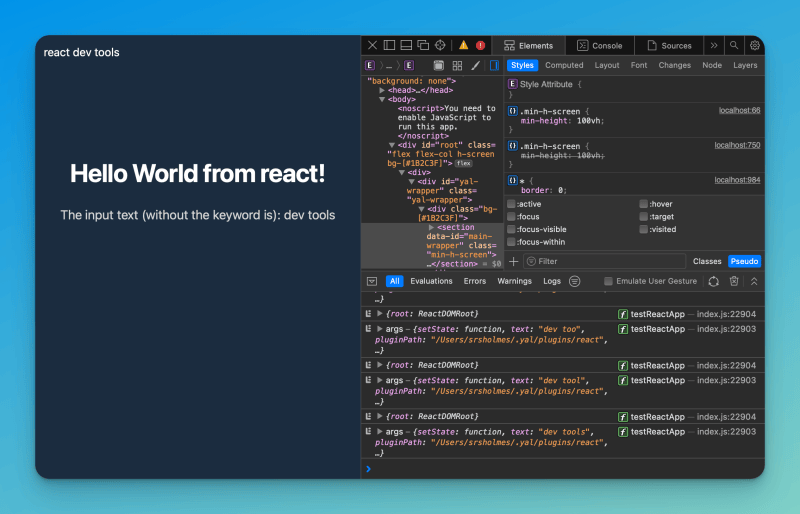Expand the head element node
800x514 pixels.
point(382,90)
